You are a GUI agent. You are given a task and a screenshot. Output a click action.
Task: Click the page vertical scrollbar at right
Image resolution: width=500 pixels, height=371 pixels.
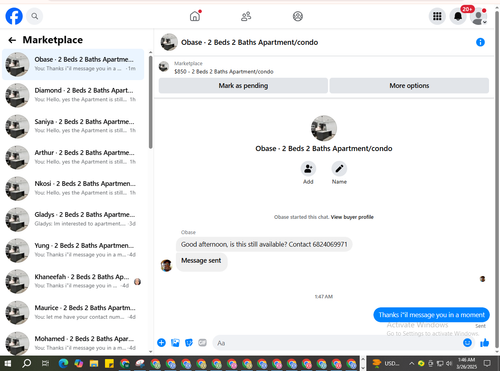(x=497, y=180)
